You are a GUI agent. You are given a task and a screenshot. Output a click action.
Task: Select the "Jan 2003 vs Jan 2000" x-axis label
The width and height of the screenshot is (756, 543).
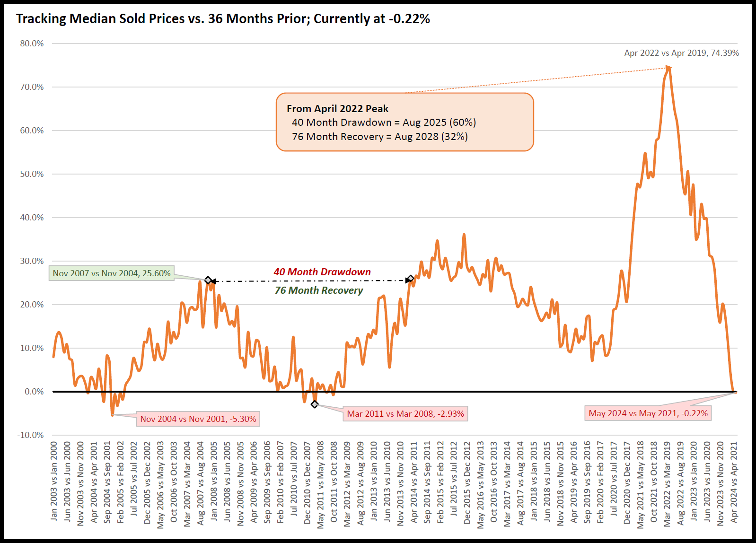click(54, 482)
